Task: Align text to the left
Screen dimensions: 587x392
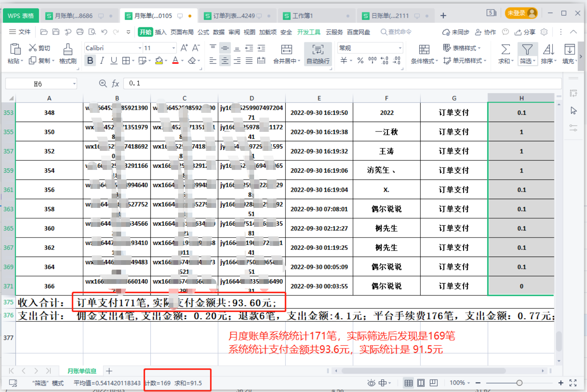Action: pyautogui.click(x=213, y=61)
